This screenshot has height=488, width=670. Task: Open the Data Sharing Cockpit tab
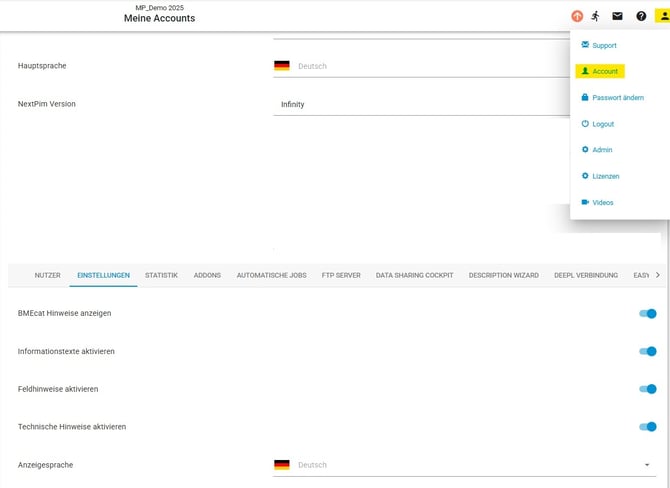point(414,275)
